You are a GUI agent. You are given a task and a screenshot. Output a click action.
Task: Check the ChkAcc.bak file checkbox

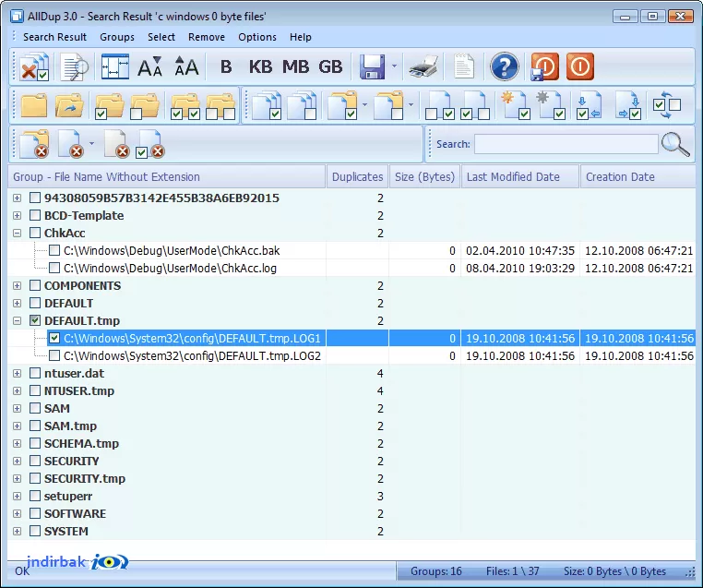[x=54, y=250]
